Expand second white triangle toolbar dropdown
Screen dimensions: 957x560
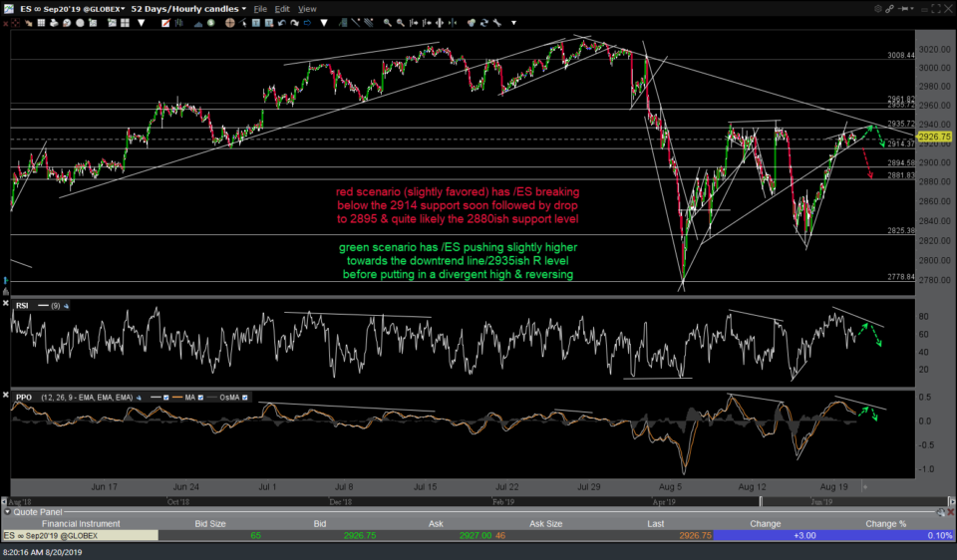click(323, 23)
